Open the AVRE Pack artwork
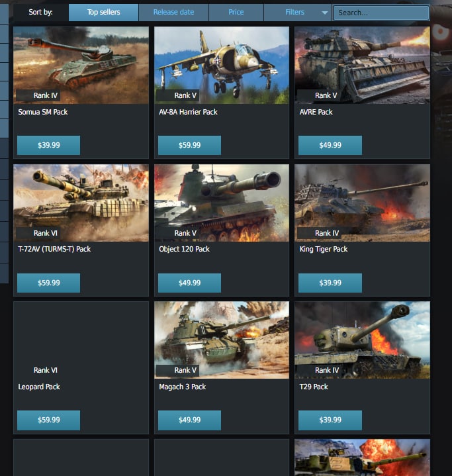The width and height of the screenshot is (452, 476). tap(362, 66)
